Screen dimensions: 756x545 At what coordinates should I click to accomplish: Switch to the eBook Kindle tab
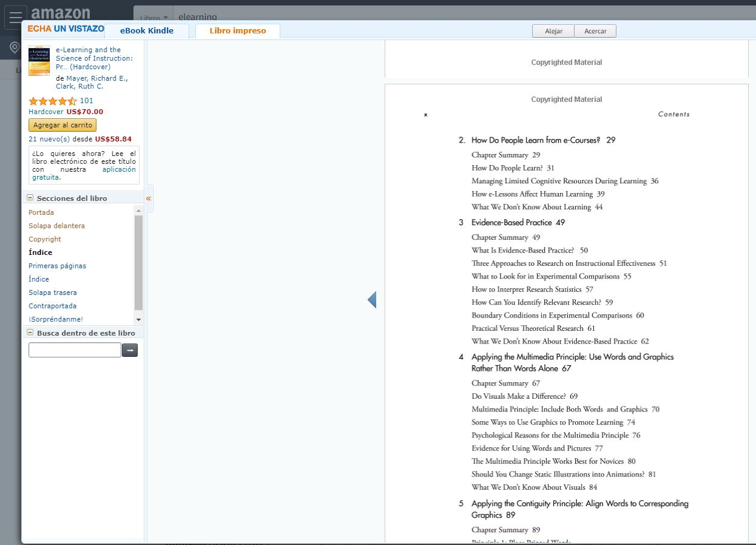[x=147, y=31]
